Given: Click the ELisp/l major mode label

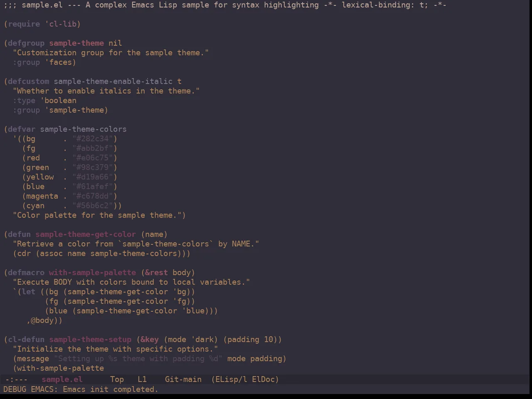Looking at the screenshot, I should click(x=231, y=379).
